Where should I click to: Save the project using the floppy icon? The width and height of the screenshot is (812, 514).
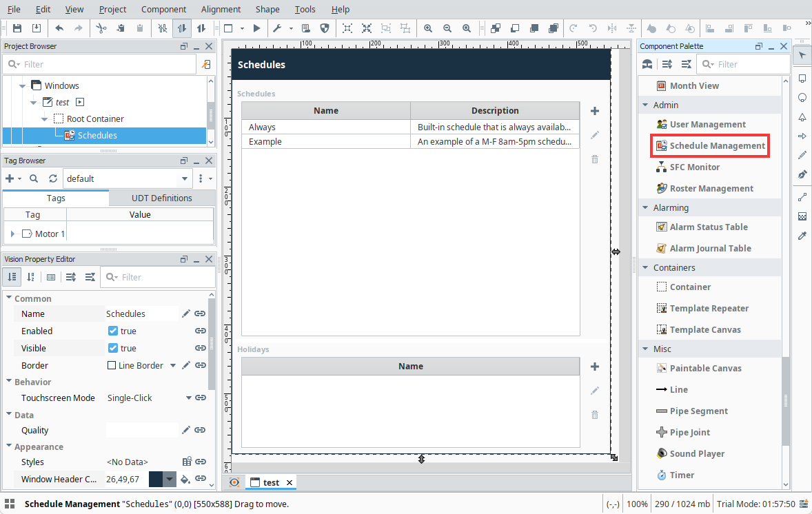(17, 28)
